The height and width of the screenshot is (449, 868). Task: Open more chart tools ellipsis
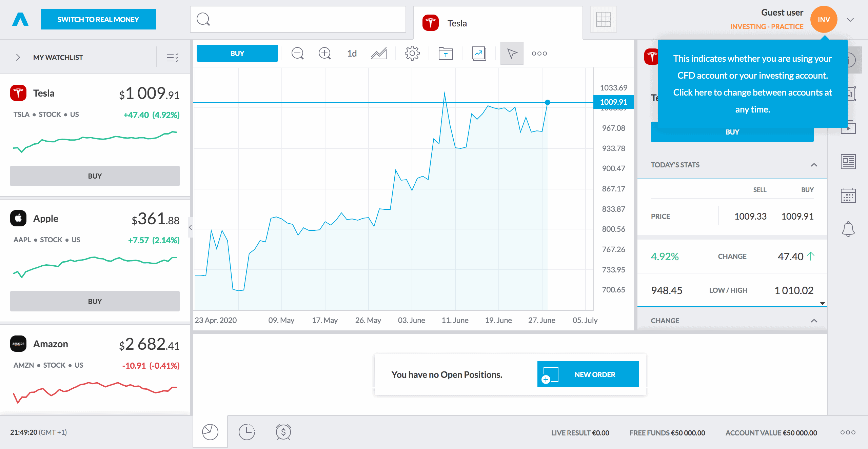pyautogui.click(x=539, y=53)
